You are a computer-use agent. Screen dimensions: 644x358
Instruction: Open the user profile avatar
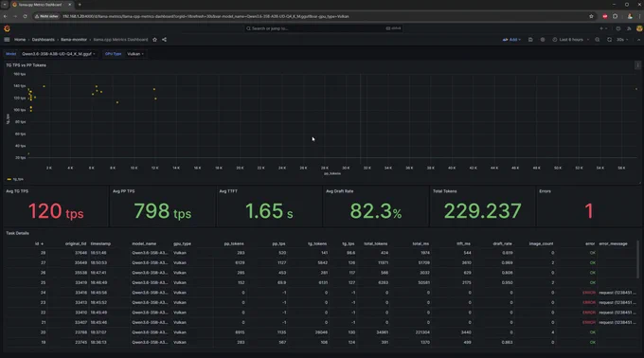[x=639, y=28]
